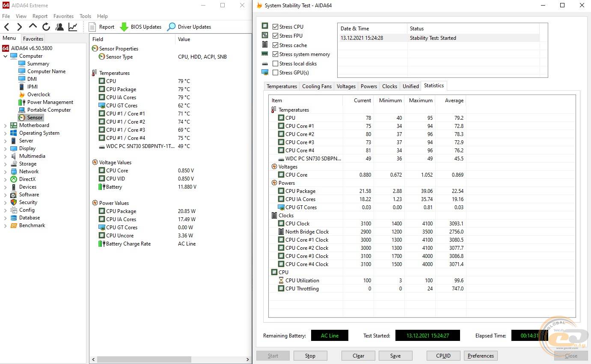
Task: Select the Stability Test: Started log entry
Action: click(438, 38)
